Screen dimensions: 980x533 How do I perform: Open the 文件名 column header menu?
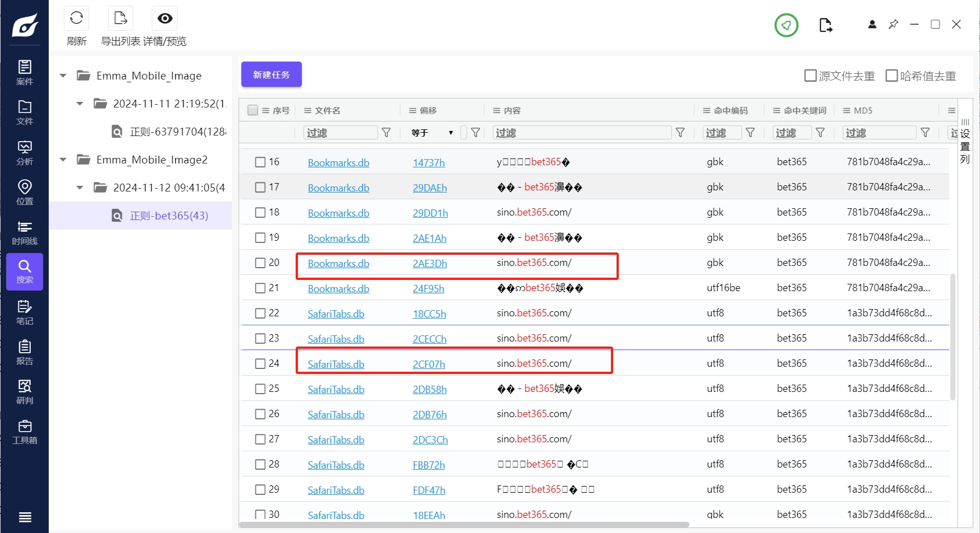point(307,110)
